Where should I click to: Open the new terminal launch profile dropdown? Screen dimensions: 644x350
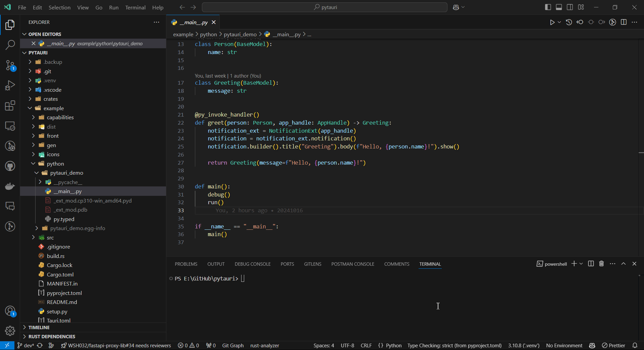[x=581, y=264]
